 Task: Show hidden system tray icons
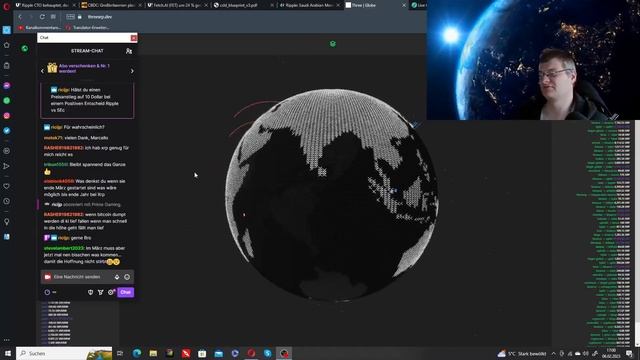pyautogui.click(x=553, y=353)
